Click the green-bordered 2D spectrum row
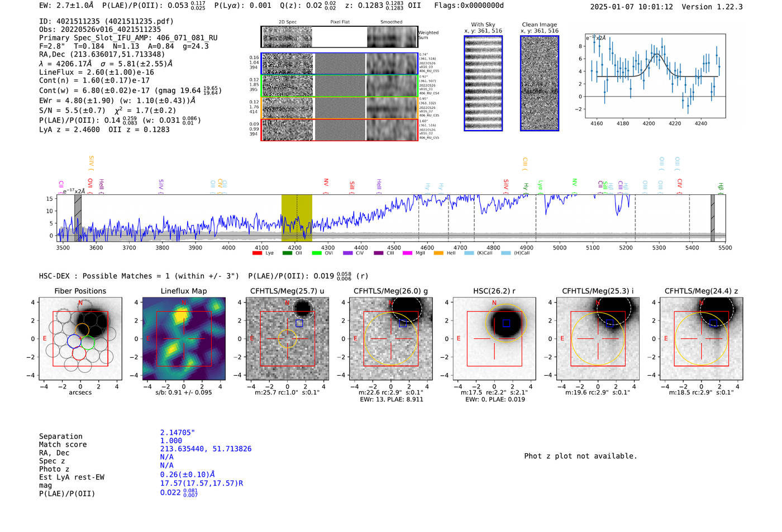The height and width of the screenshot is (532, 782). pyautogui.click(x=340, y=86)
